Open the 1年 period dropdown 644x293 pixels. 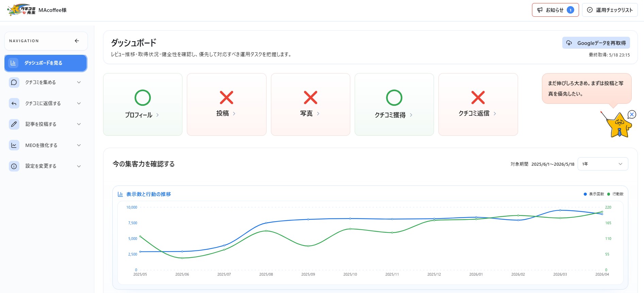(x=602, y=164)
